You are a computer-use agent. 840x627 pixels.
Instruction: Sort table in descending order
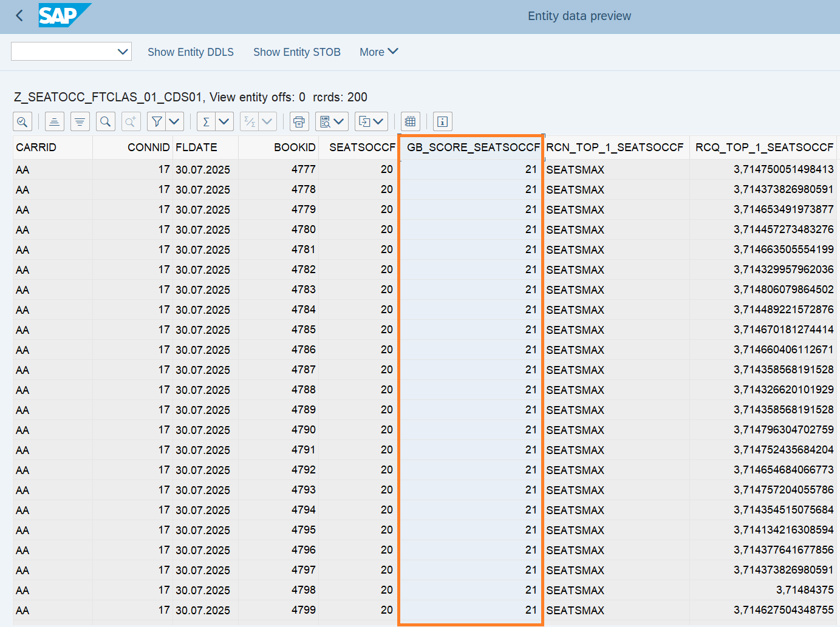coord(80,122)
